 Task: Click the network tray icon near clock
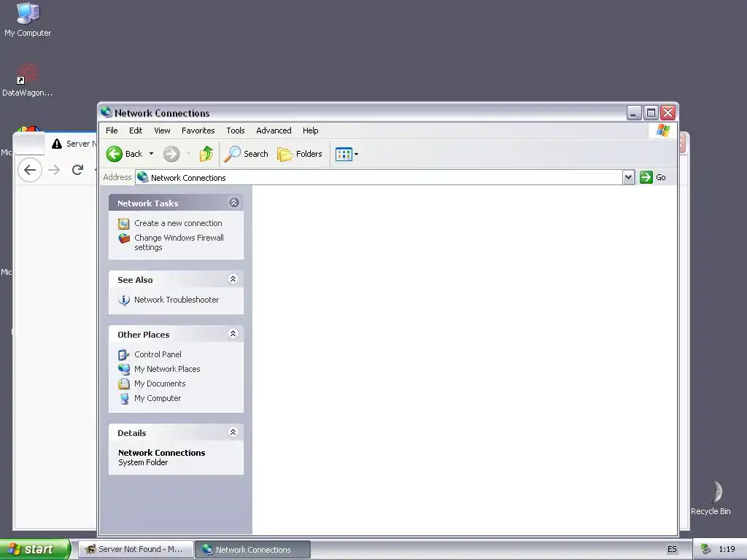coord(705,549)
